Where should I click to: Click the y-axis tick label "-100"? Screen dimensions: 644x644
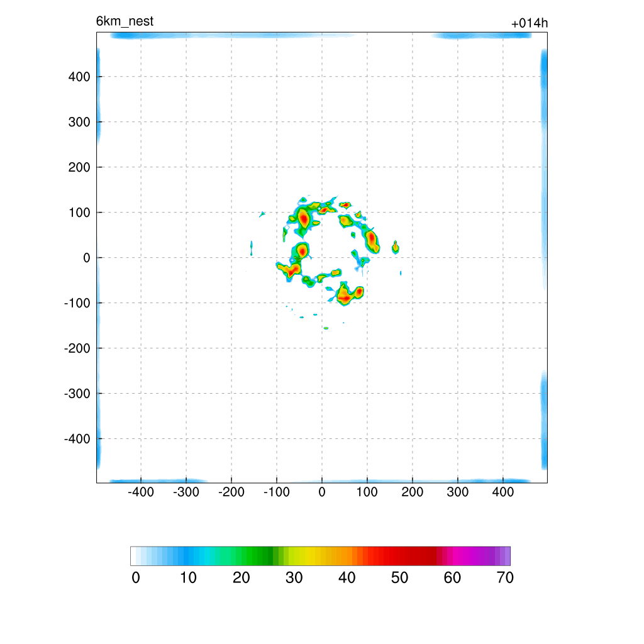pyautogui.click(x=77, y=303)
